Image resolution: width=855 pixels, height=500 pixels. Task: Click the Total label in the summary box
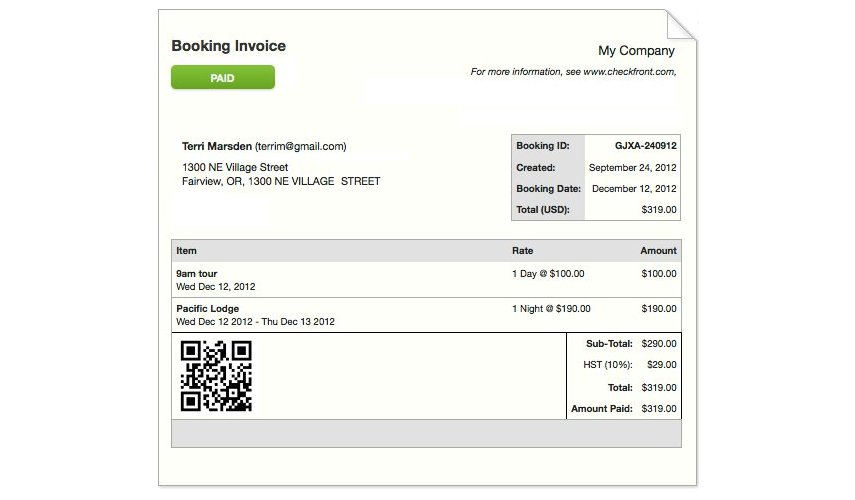pos(620,388)
